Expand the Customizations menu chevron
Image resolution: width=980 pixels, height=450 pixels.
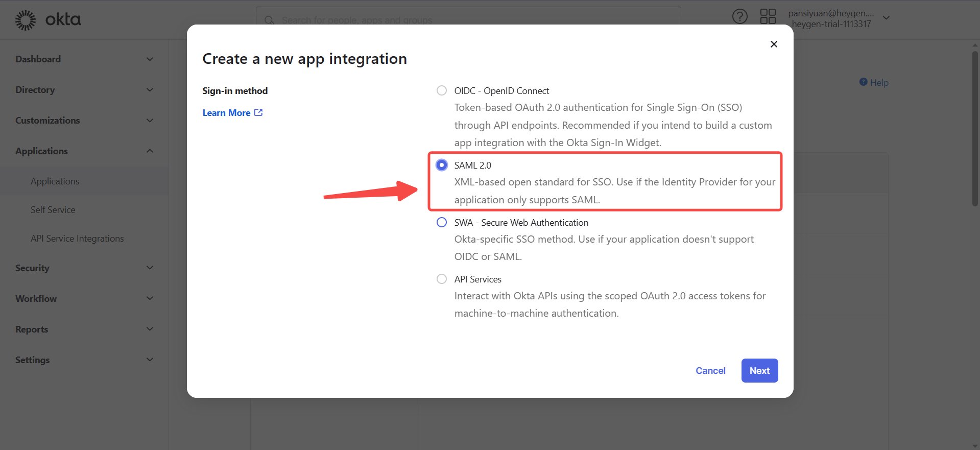pos(150,121)
